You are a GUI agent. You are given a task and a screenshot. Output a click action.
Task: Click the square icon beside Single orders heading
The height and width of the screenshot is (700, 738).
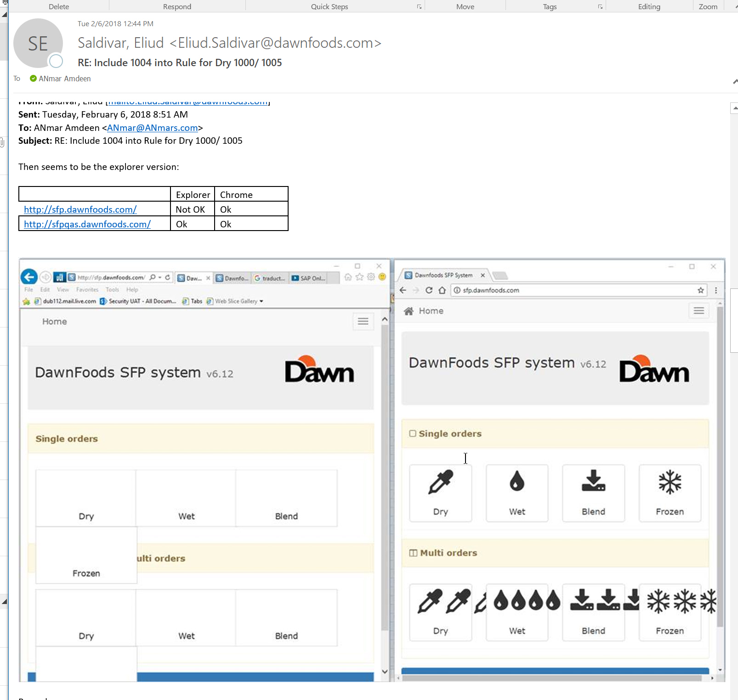[413, 434]
